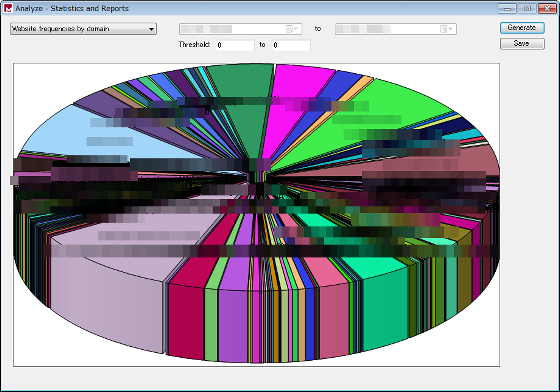Image resolution: width=560 pixels, height=392 pixels.
Task: Select the dark green top pie slice
Action: click(246, 82)
